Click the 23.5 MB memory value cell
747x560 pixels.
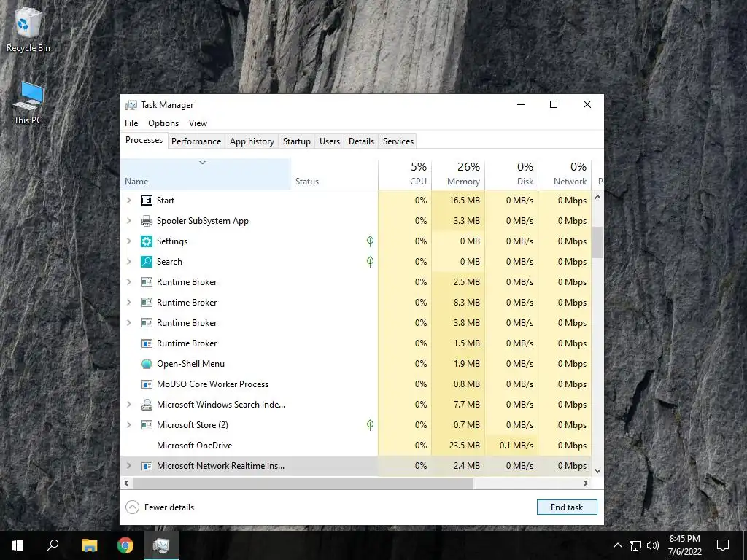458,446
